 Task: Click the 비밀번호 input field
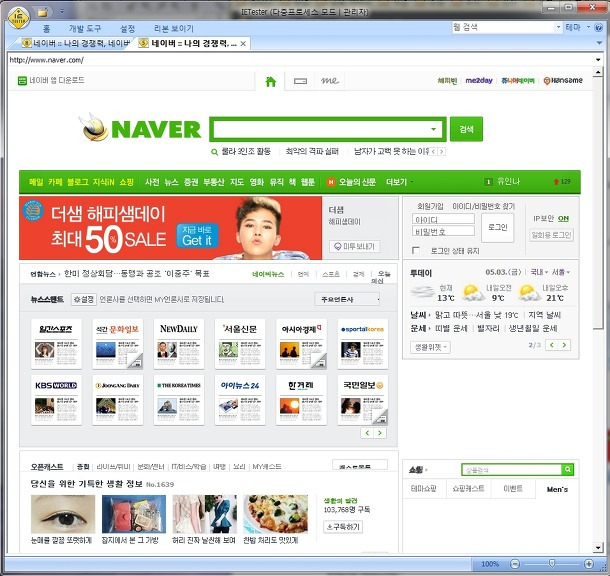(x=443, y=231)
